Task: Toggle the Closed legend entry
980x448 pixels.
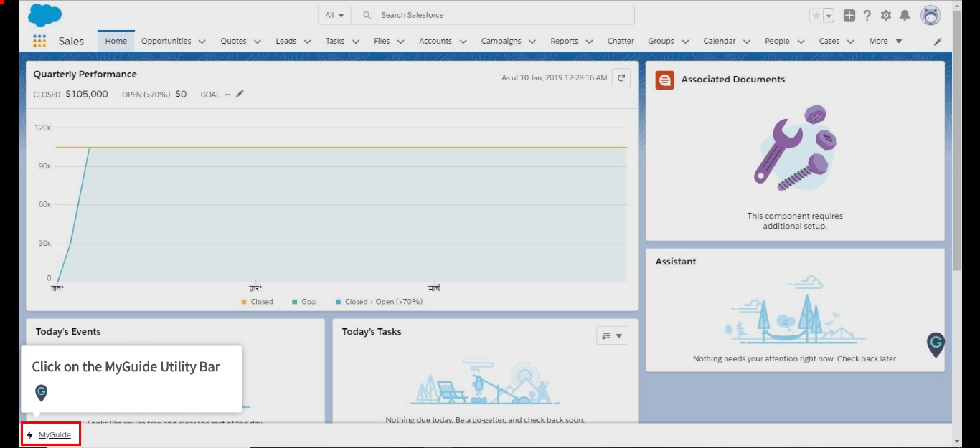Action: (x=257, y=302)
